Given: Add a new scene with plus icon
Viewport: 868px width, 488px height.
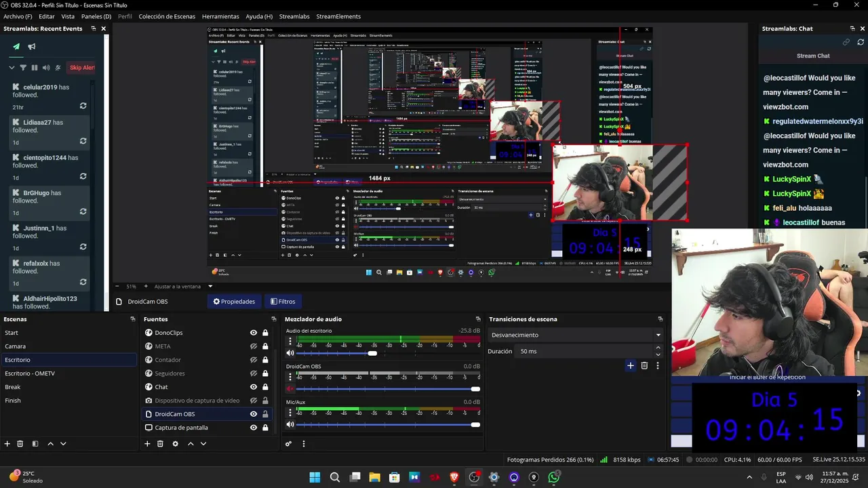Looking at the screenshot, I should [7, 444].
